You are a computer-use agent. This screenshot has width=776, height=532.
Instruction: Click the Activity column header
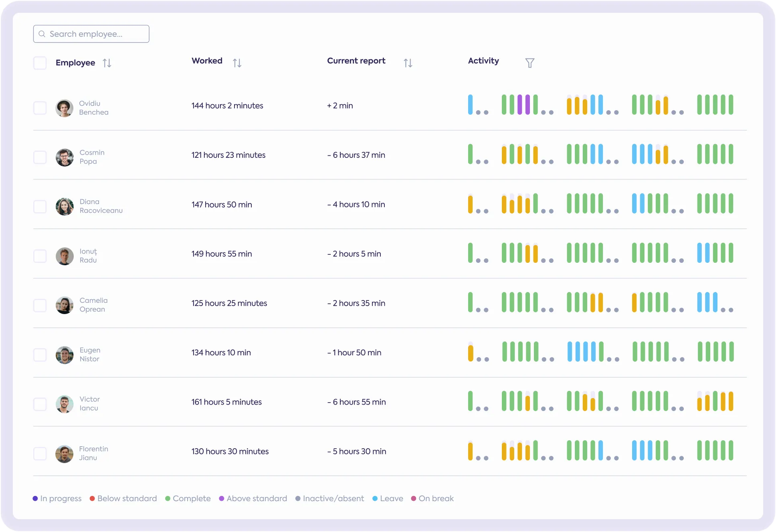(x=483, y=61)
